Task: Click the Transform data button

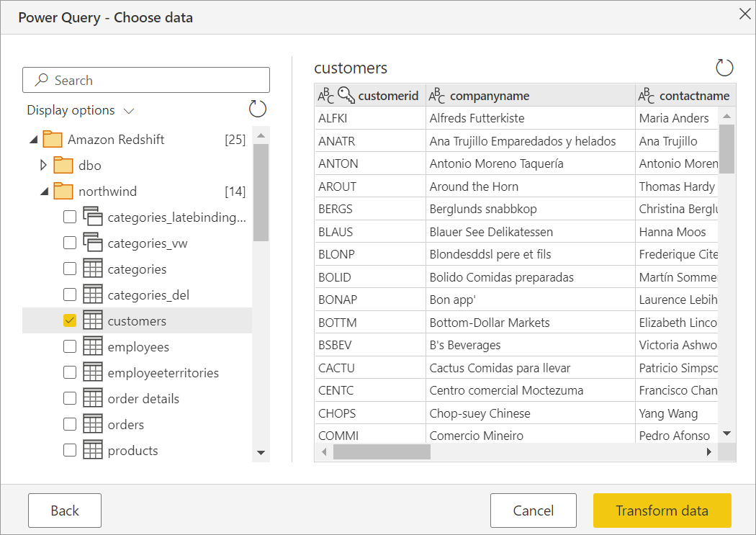Action: (662, 511)
